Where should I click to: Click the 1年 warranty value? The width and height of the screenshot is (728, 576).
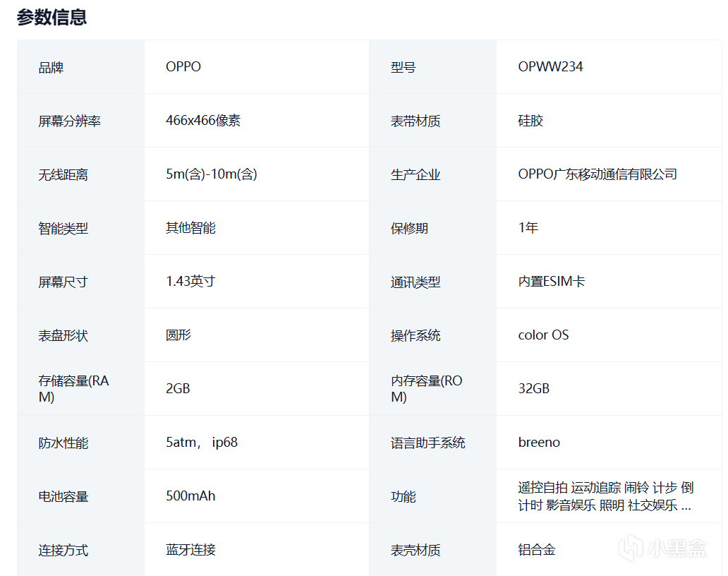click(x=528, y=228)
